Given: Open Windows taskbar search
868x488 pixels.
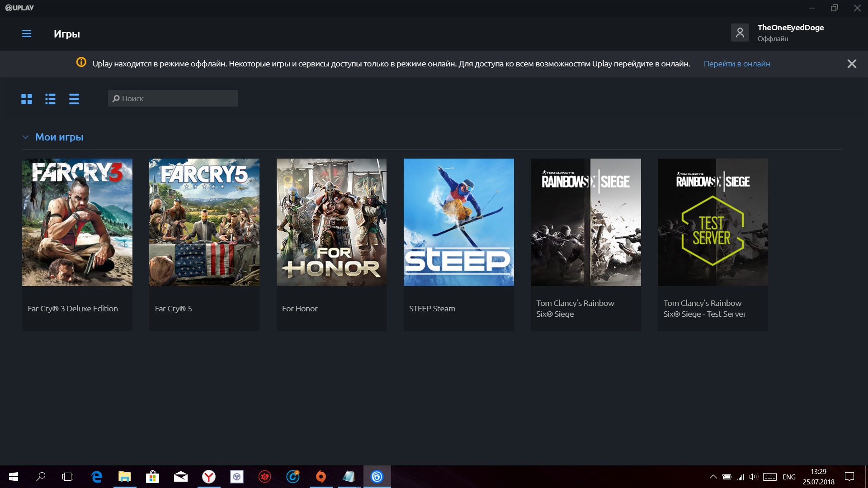Looking at the screenshot, I should pyautogui.click(x=41, y=477).
